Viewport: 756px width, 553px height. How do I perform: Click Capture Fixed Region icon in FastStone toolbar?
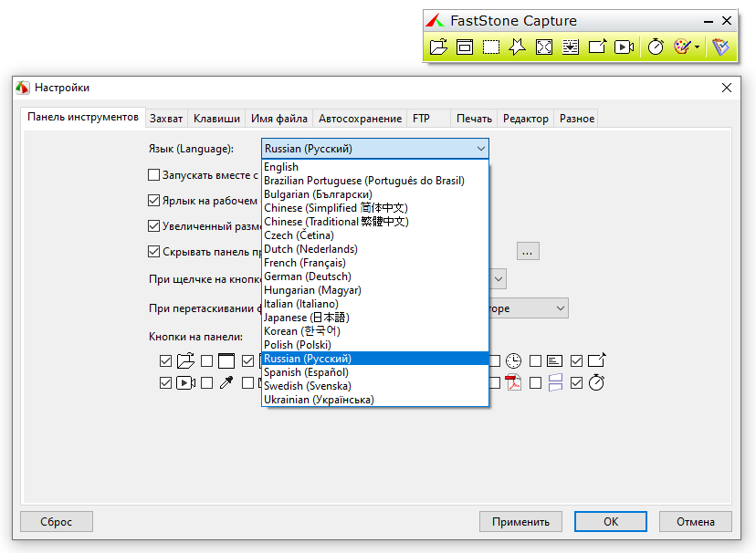pos(597,47)
